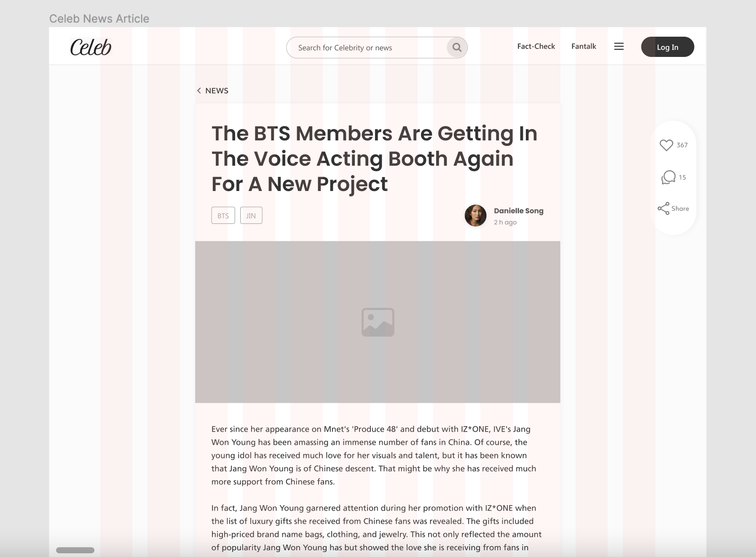Click the placeholder image icon
Image resolution: width=756 pixels, height=557 pixels.
tap(378, 322)
